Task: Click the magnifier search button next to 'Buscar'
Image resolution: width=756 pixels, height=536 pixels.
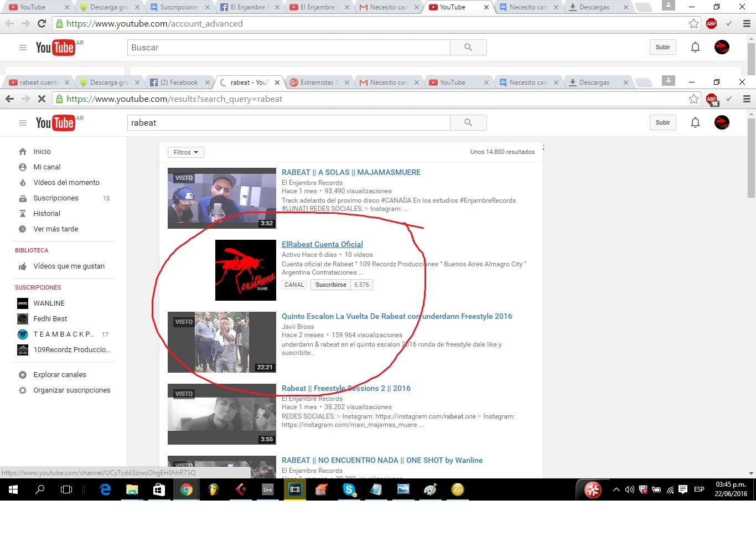Action: click(x=468, y=48)
